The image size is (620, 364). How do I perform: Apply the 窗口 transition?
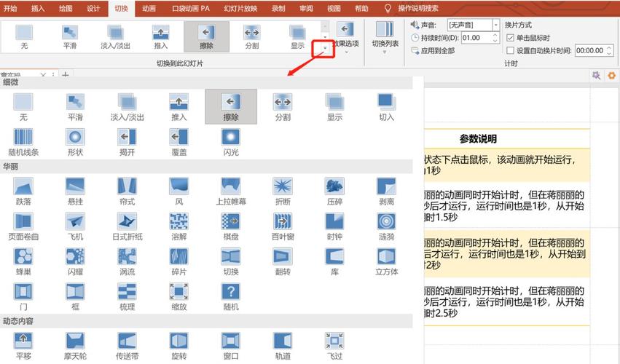[231, 346]
